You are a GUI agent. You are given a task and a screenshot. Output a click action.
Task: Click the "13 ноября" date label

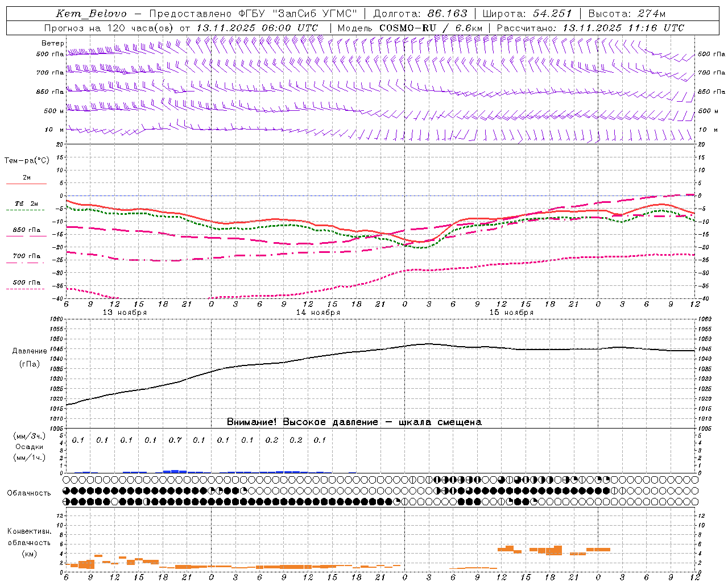pyautogui.click(x=125, y=313)
